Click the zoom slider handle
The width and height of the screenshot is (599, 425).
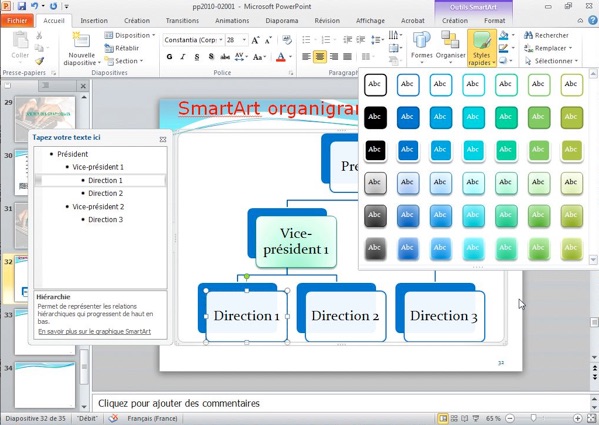click(534, 419)
